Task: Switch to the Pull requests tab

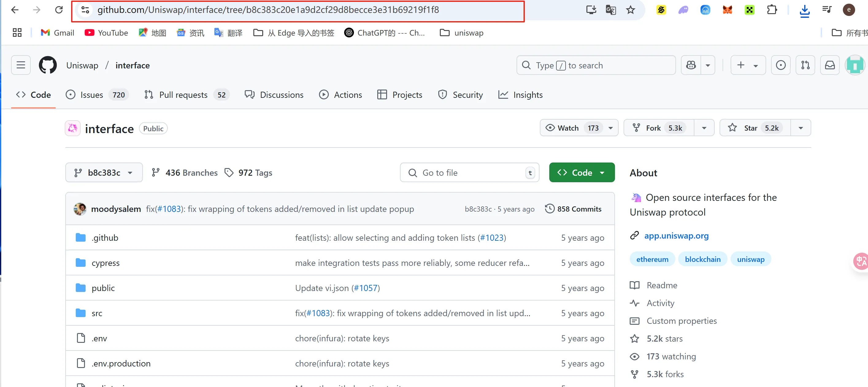Action: 183,95
